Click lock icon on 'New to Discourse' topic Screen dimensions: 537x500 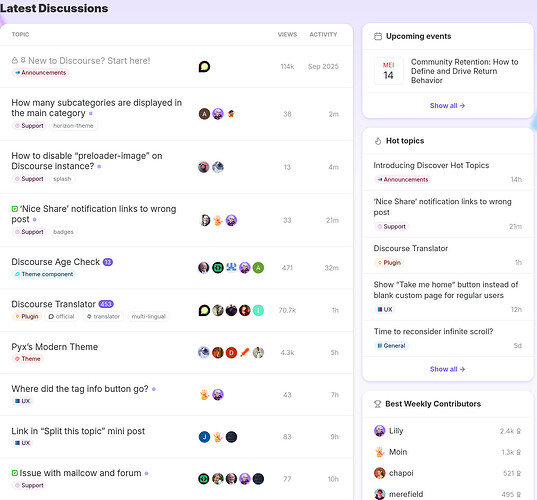(15, 61)
